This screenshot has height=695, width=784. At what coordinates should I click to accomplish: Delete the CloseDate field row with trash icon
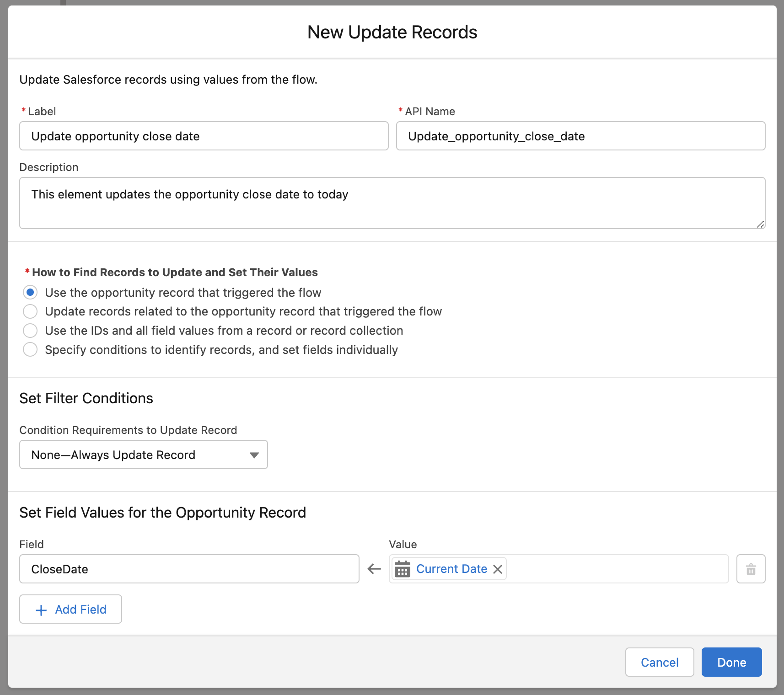[x=751, y=569]
